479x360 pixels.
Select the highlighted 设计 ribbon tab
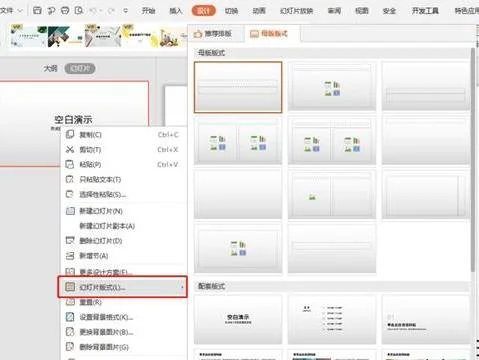(x=204, y=11)
